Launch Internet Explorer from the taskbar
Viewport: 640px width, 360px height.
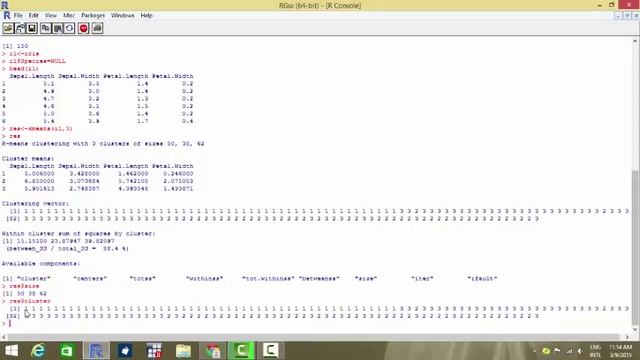coord(38,351)
